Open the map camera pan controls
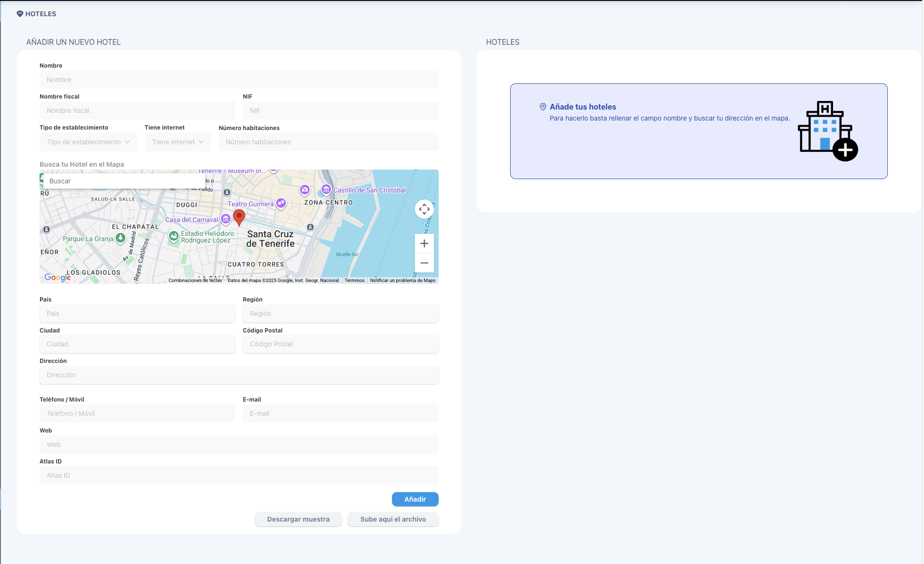This screenshot has width=924, height=564. (424, 209)
